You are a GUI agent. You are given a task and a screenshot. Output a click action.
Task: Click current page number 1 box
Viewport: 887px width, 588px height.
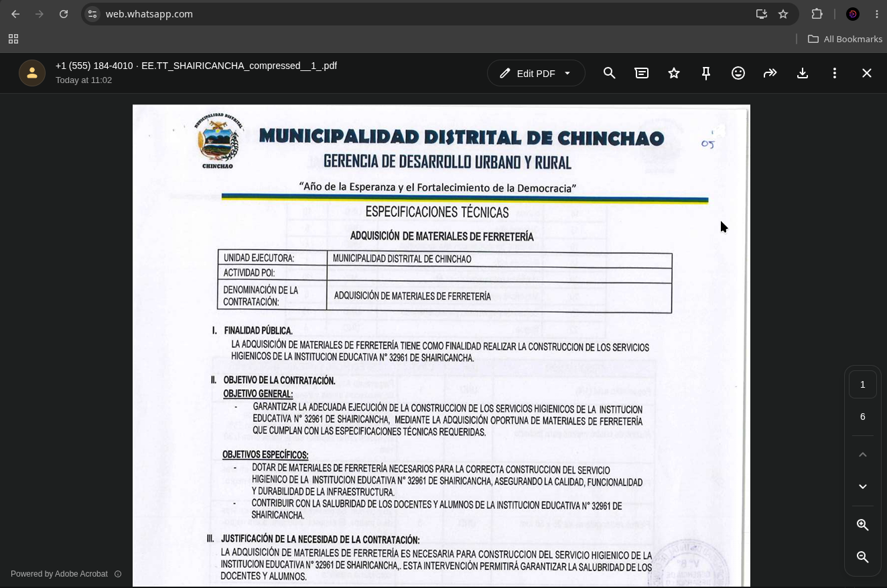(x=863, y=384)
